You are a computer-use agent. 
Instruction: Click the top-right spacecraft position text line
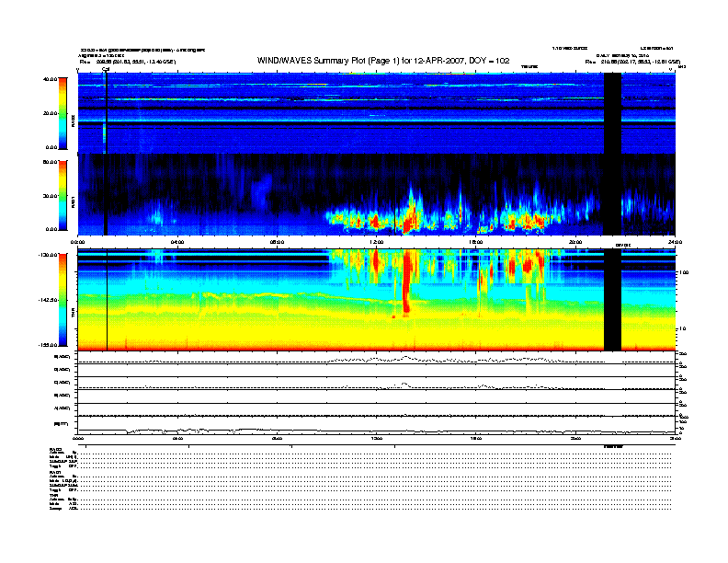tap(632, 62)
